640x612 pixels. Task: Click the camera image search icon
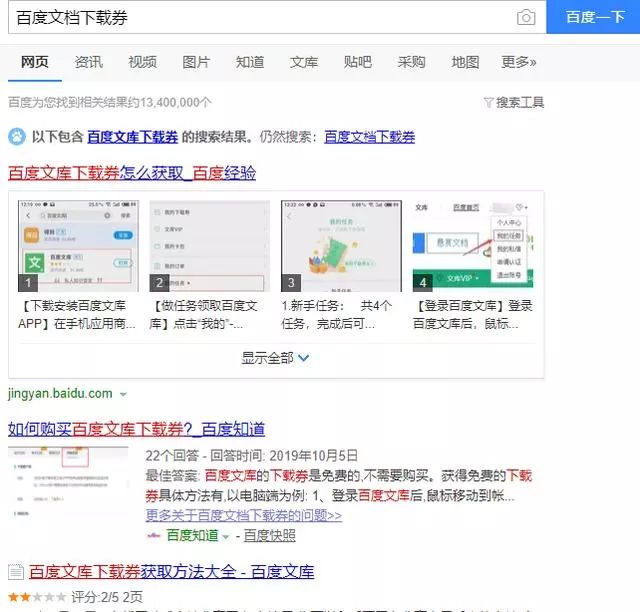pos(525,18)
